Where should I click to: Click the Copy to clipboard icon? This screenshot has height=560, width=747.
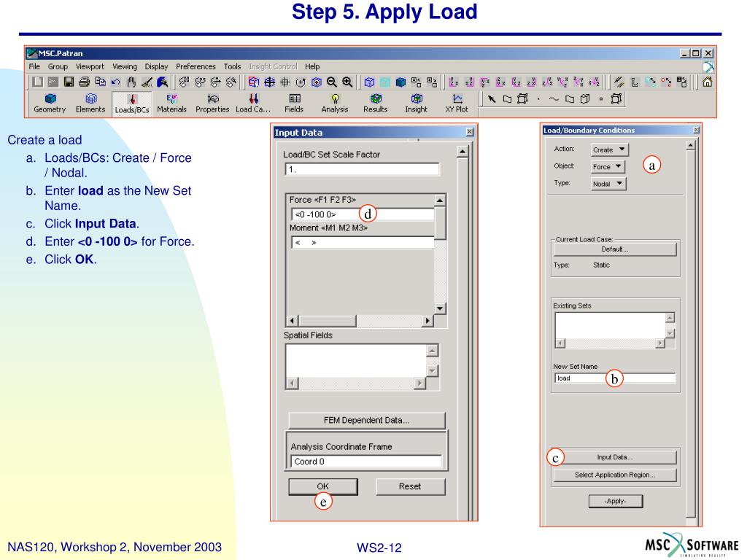pos(100,82)
